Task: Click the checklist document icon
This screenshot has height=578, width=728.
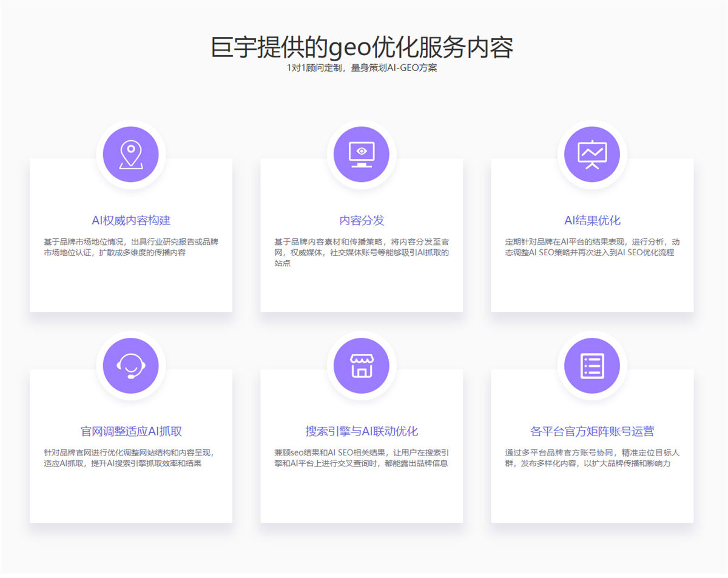Action: pyautogui.click(x=592, y=365)
